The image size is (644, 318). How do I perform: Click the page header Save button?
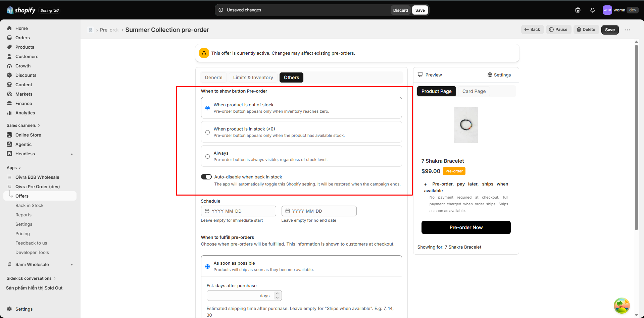click(610, 30)
